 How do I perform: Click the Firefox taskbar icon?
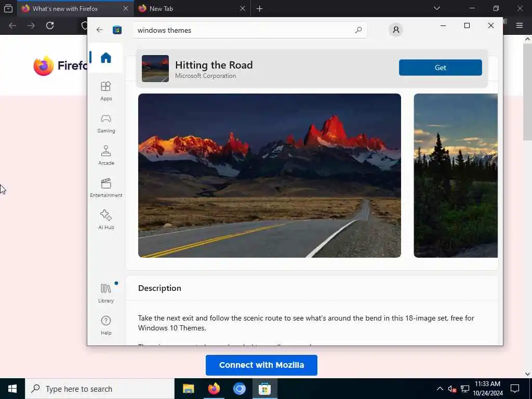[214, 389]
